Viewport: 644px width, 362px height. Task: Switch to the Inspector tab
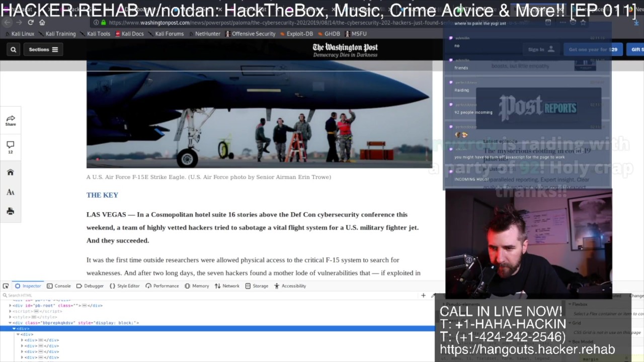(28, 286)
